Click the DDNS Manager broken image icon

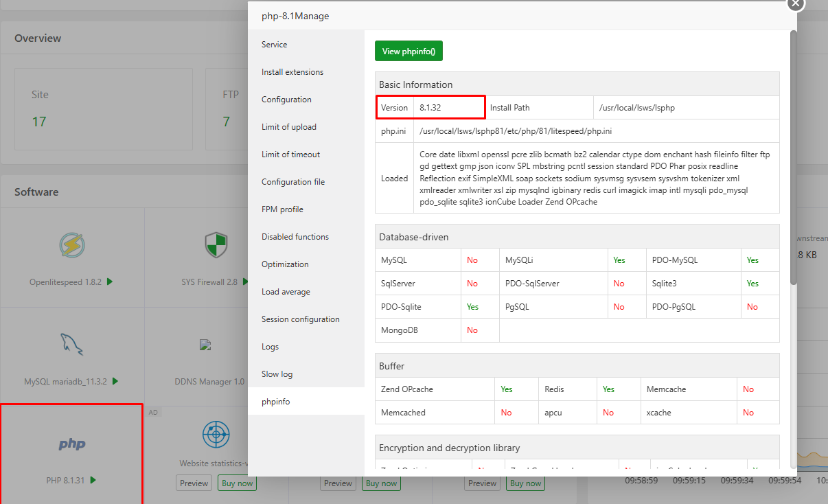pos(204,345)
